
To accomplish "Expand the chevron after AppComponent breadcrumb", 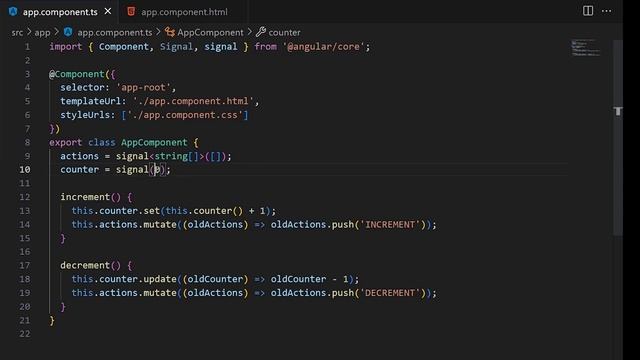I will [249, 31].
